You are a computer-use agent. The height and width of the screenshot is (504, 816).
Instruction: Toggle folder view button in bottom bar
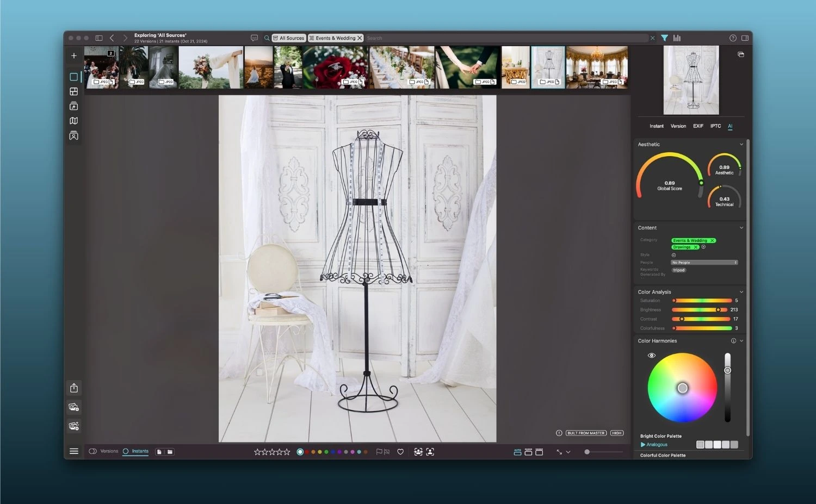point(170,452)
